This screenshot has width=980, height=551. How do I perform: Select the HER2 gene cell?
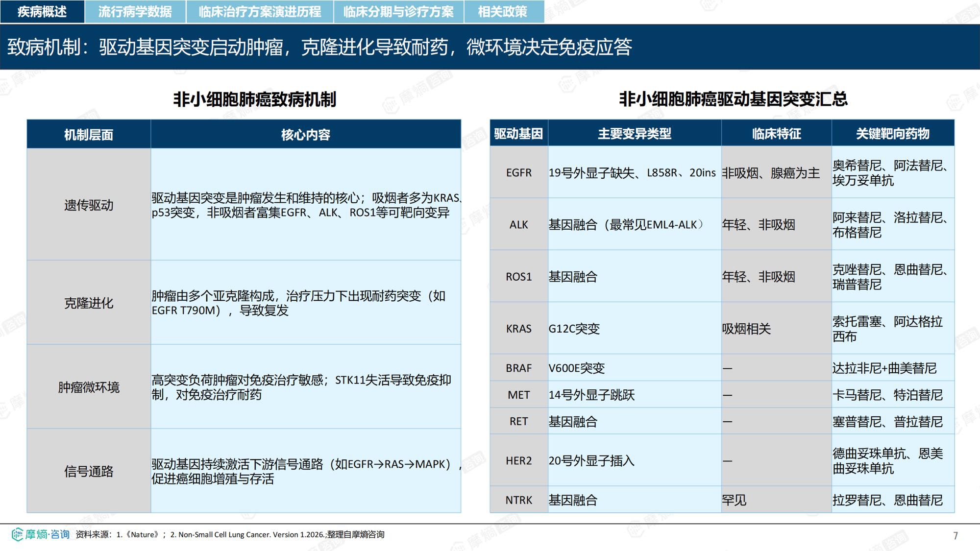click(519, 460)
